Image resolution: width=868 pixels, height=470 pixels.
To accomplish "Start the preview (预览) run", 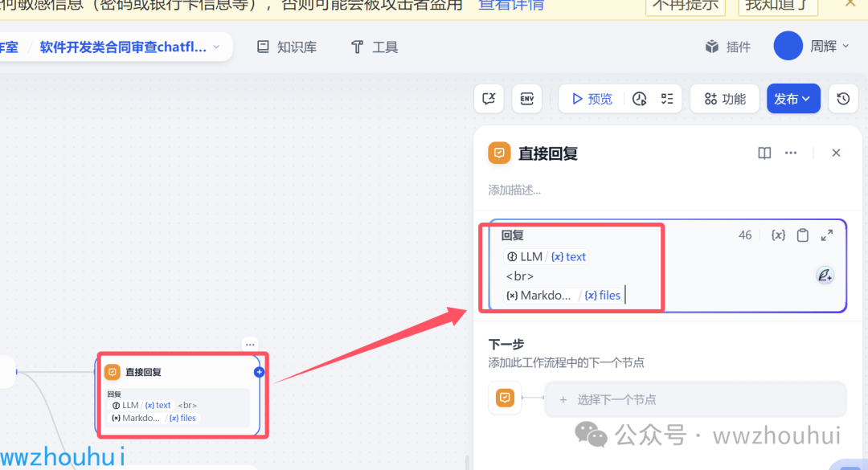I will click(x=592, y=99).
